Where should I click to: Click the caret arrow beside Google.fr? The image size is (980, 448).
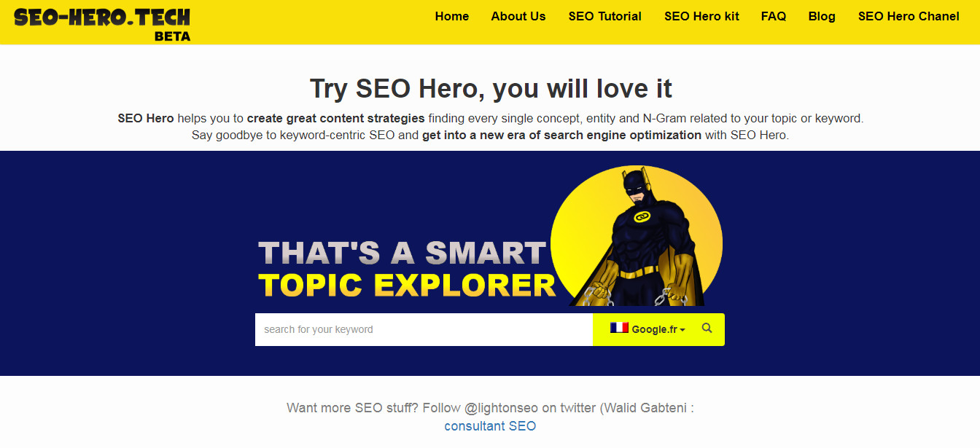coord(682,330)
